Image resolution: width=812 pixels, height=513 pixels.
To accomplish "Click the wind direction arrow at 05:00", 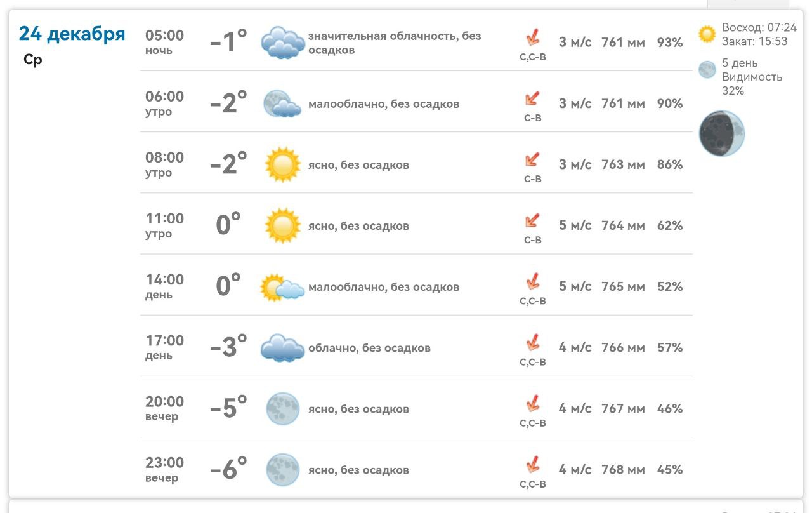I will 533,38.
